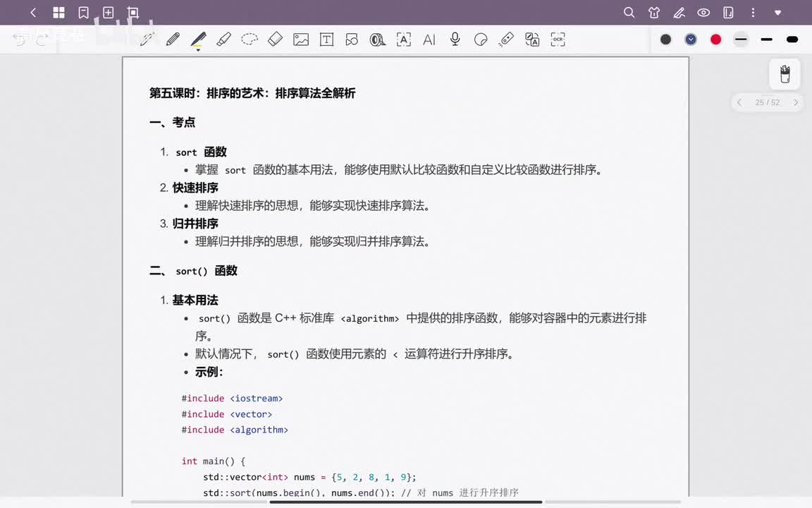Select the eraser tool
812x508 pixels.
click(x=275, y=40)
